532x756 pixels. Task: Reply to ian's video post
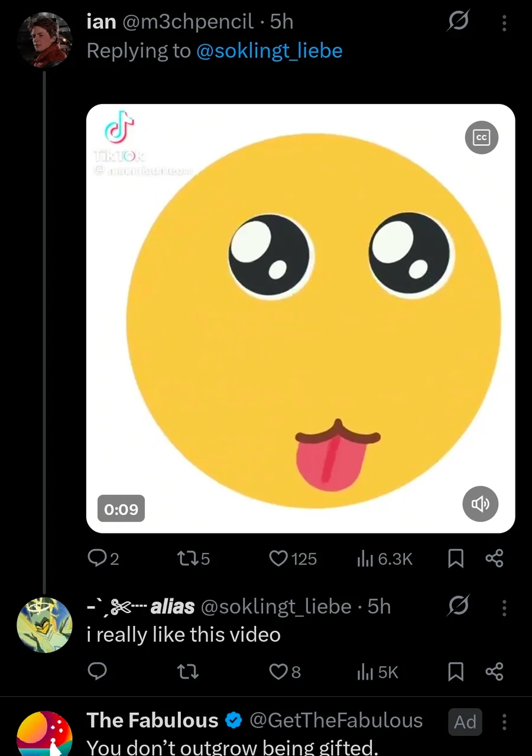(x=96, y=558)
